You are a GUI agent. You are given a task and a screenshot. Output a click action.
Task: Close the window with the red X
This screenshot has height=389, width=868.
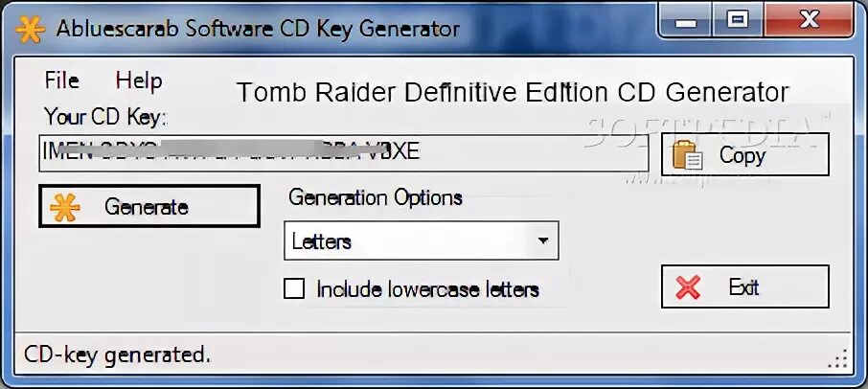point(809,22)
